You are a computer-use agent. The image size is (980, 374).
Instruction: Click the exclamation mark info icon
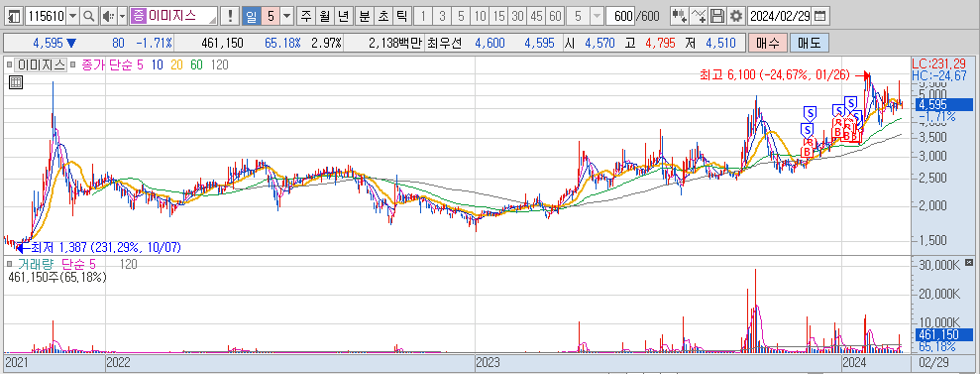230,16
